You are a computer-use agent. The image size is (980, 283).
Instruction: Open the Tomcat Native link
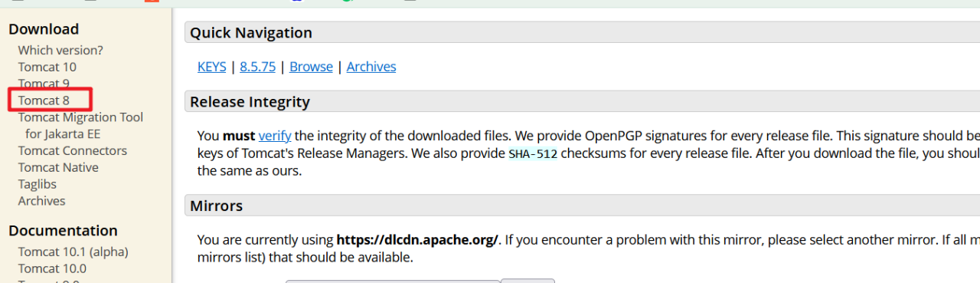(58, 167)
